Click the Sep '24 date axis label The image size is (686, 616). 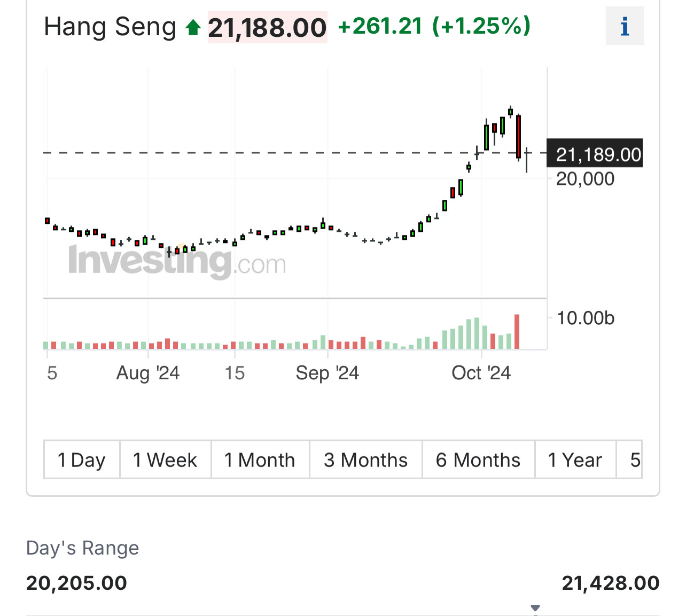[x=327, y=373]
